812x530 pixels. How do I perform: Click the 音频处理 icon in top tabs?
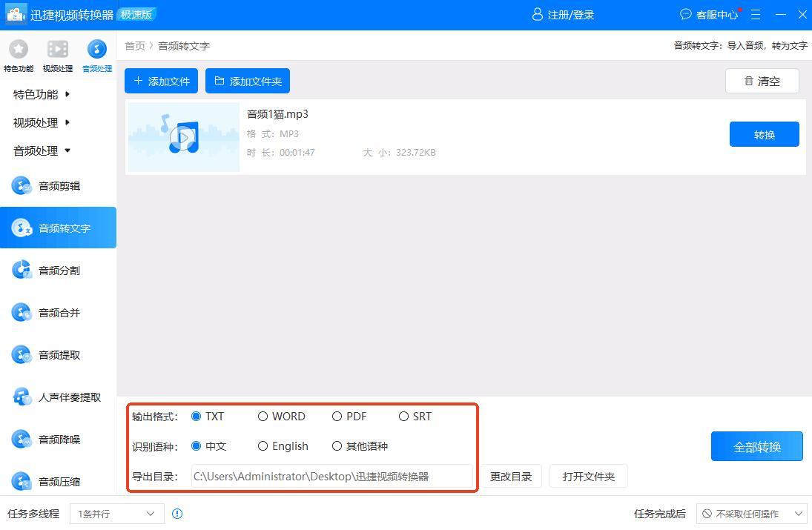coord(97,49)
